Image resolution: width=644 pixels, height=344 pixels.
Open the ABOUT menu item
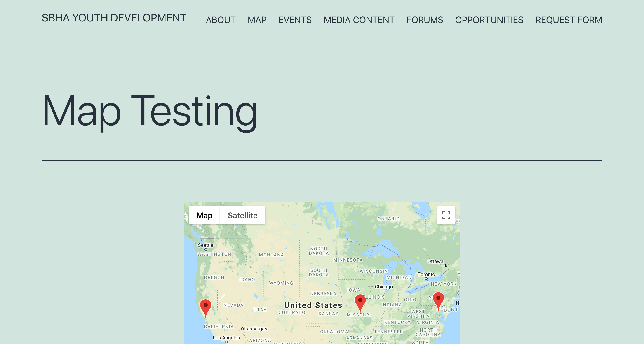click(221, 20)
